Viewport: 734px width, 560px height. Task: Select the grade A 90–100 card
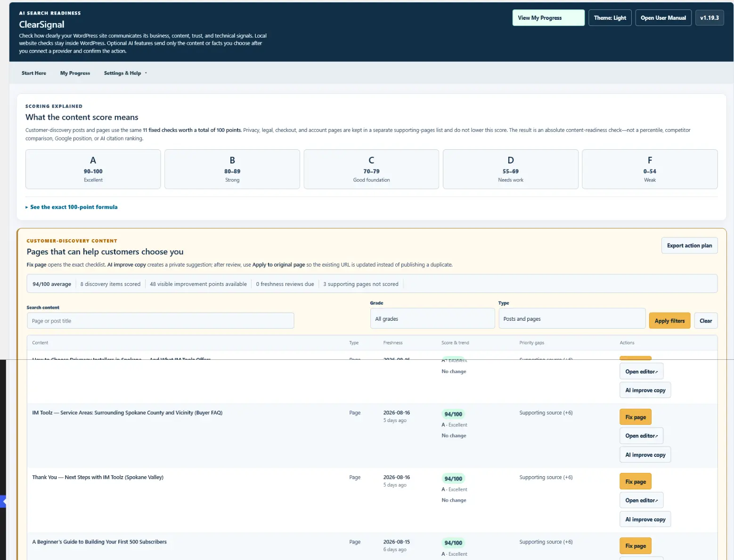pyautogui.click(x=93, y=169)
